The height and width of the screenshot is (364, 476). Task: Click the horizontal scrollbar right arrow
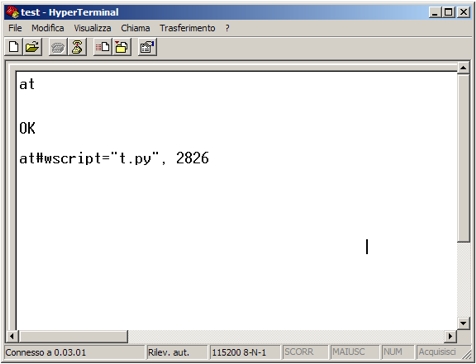[x=451, y=336]
